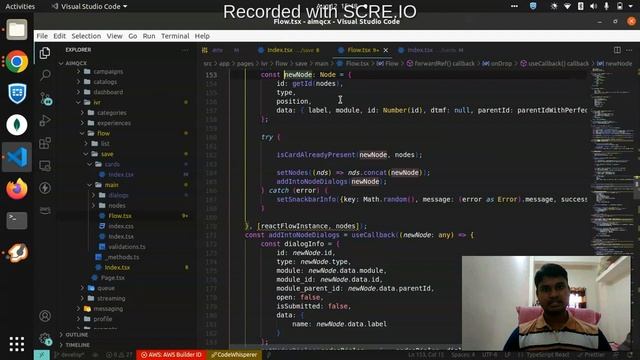Open the blue shield calendar app in dock
The height and width of the screenshot is (360, 640).
tap(17, 93)
